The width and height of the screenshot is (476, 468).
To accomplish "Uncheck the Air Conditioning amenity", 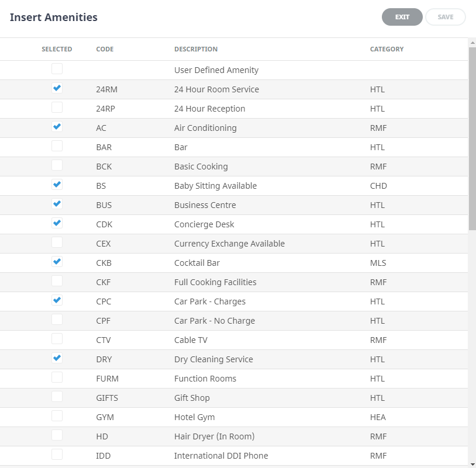I will [x=57, y=127].
